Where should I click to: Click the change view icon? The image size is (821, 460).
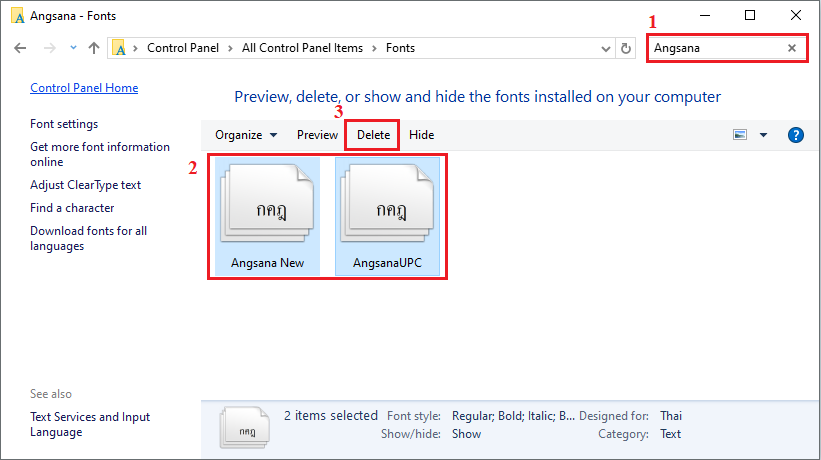(741, 135)
